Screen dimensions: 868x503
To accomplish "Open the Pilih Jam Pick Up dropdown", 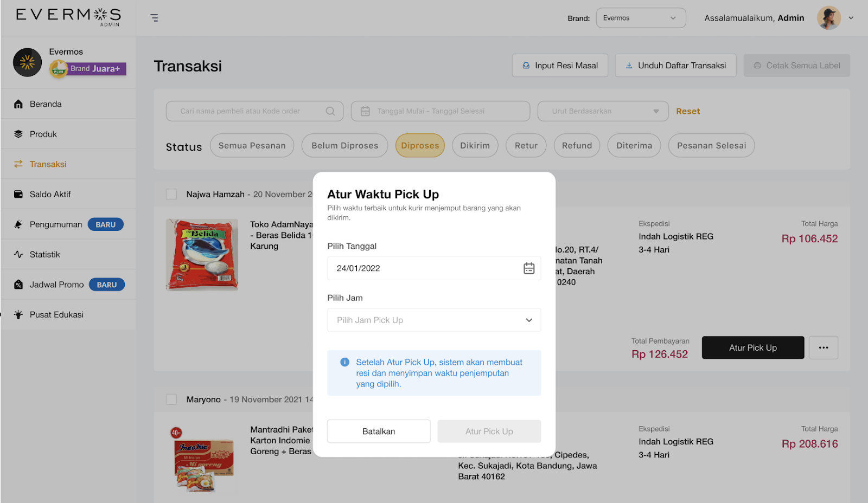I will tap(433, 320).
